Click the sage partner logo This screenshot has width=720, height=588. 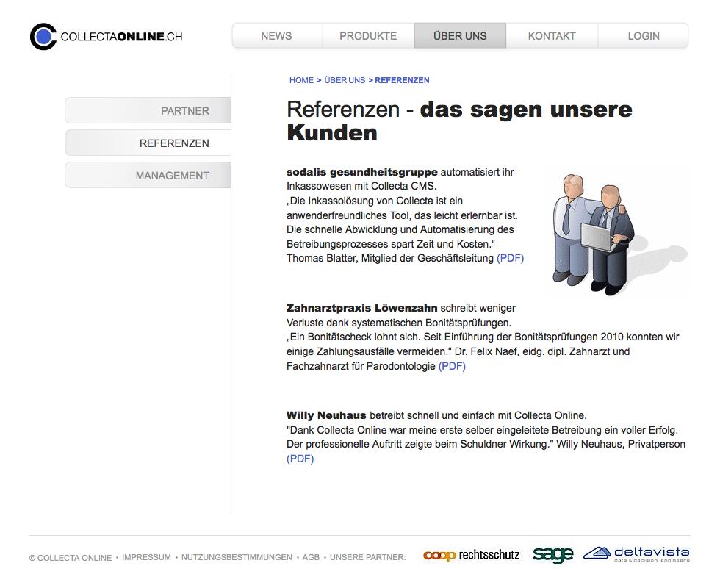click(552, 555)
